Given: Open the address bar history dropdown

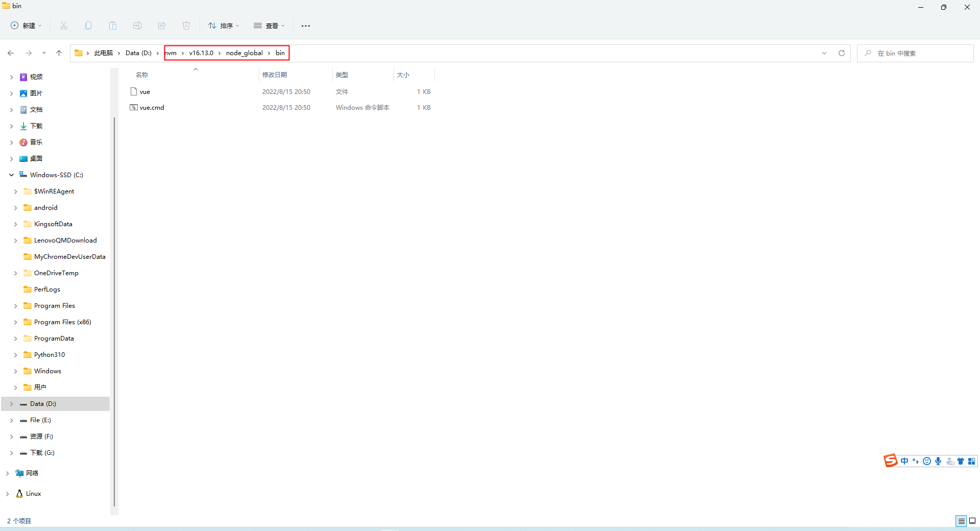Looking at the screenshot, I should 824,53.
